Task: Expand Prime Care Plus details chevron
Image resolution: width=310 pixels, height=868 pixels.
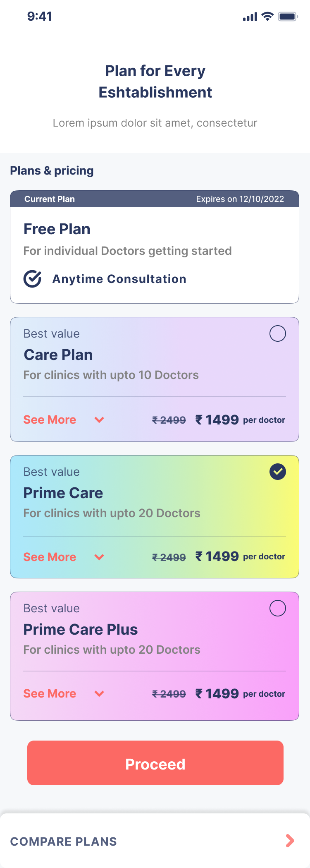Action: [99, 694]
